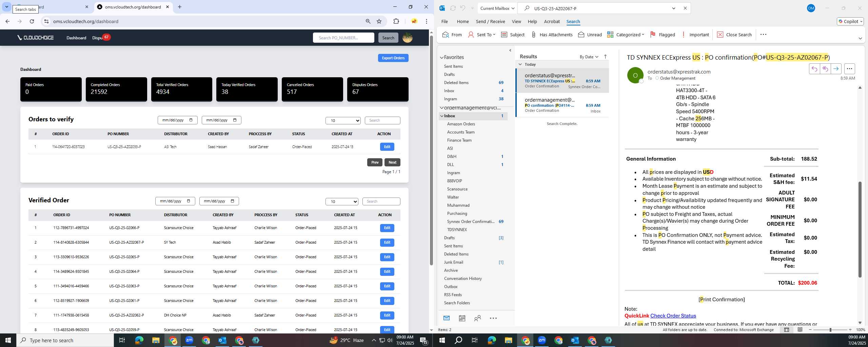This screenshot has width=868, height=347.
Task: Open the Outlook People icon
Action: click(x=477, y=318)
